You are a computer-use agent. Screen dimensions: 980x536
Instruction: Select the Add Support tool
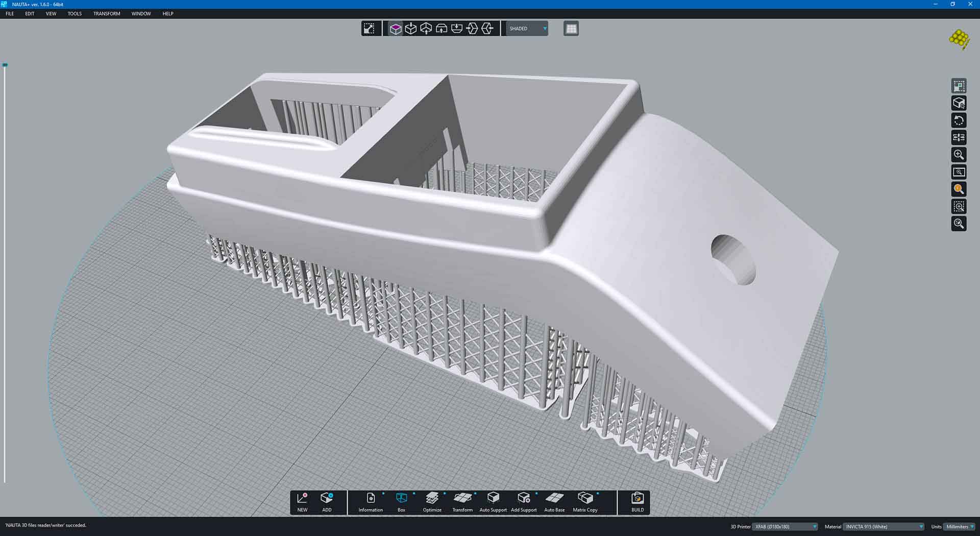pos(524,502)
